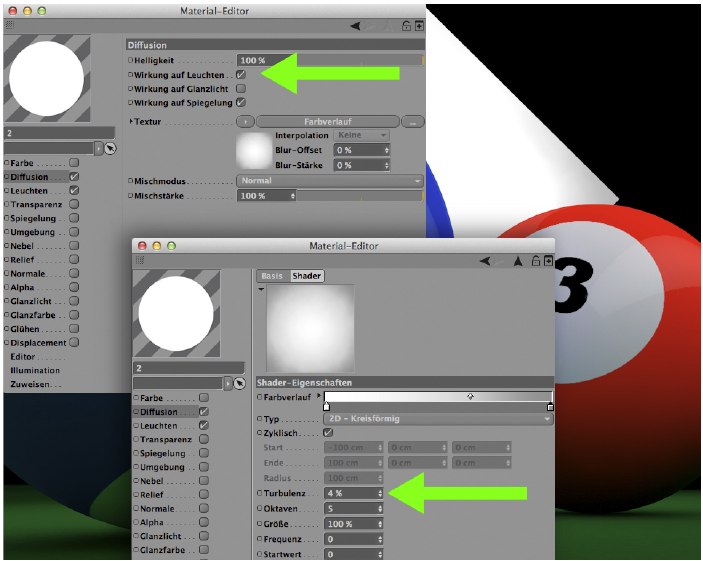
Task: Toggle the Zyklisch checkbox
Action: [328, 433]
